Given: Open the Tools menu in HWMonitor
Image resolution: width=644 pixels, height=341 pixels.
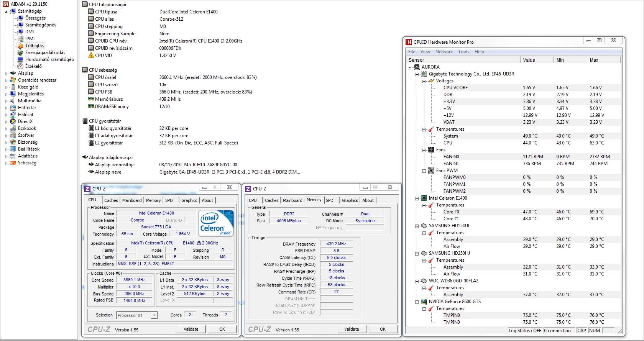Looking at the screenshot, I should point(463,52).
